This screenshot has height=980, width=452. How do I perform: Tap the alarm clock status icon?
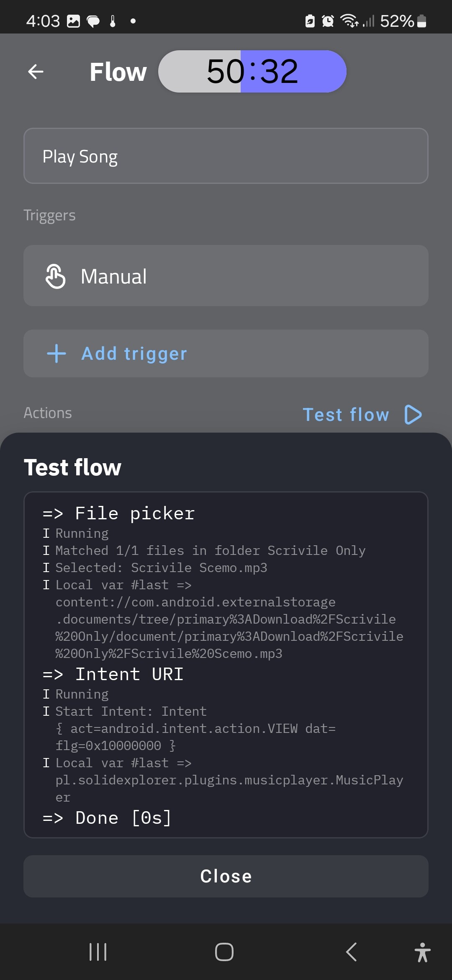click(328, 21)
